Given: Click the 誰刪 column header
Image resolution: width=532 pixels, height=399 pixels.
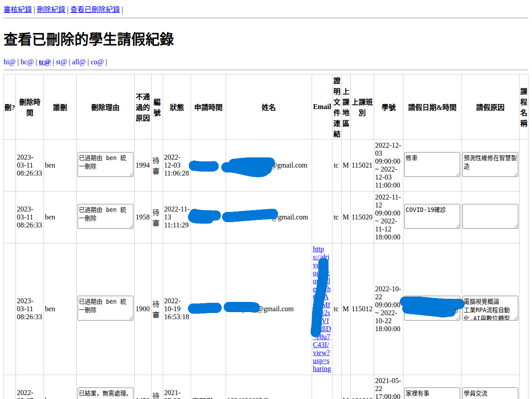Looking at the screenshot, I should click(x=60, y=107).
